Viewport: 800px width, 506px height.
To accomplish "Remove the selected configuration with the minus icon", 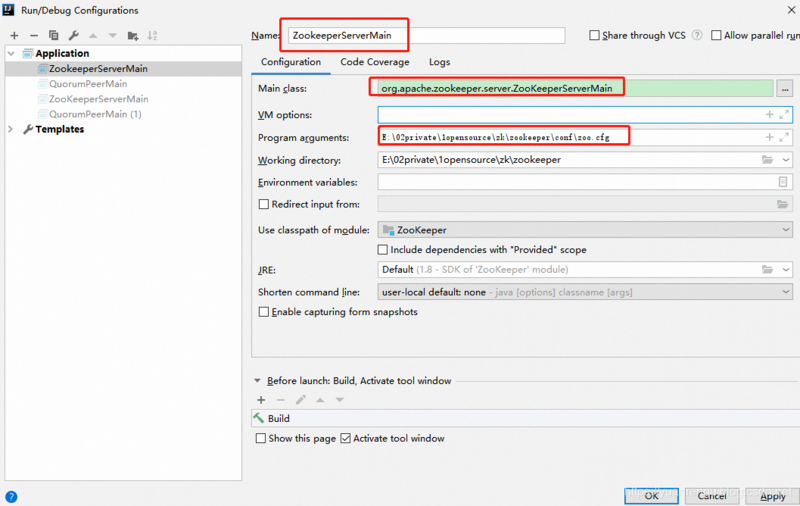I will point(34,35).
